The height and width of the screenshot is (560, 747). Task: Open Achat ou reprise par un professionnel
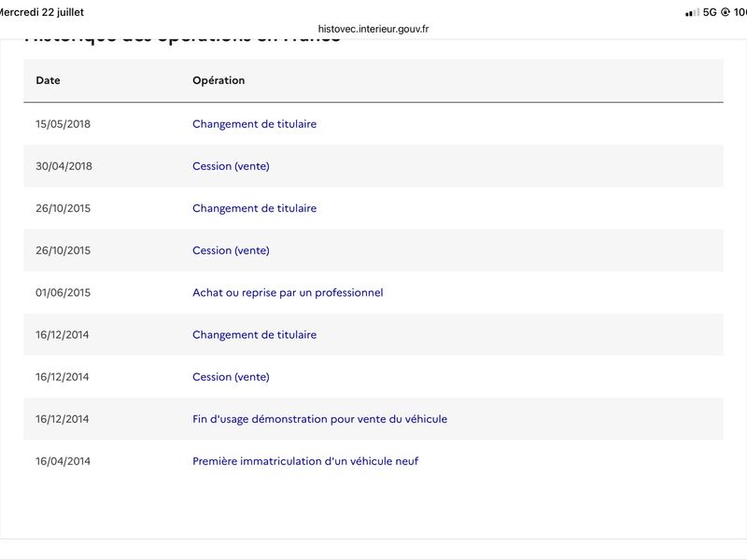point(288,292)
